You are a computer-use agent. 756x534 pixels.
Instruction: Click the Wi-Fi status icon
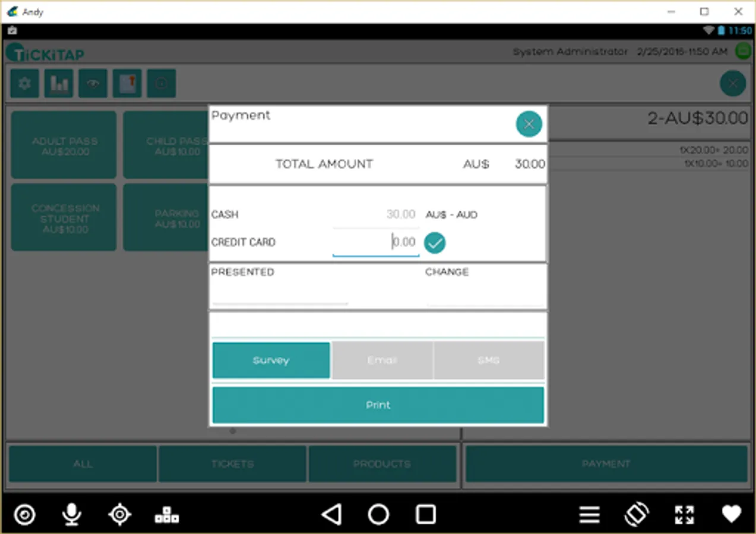click(708, 30)
